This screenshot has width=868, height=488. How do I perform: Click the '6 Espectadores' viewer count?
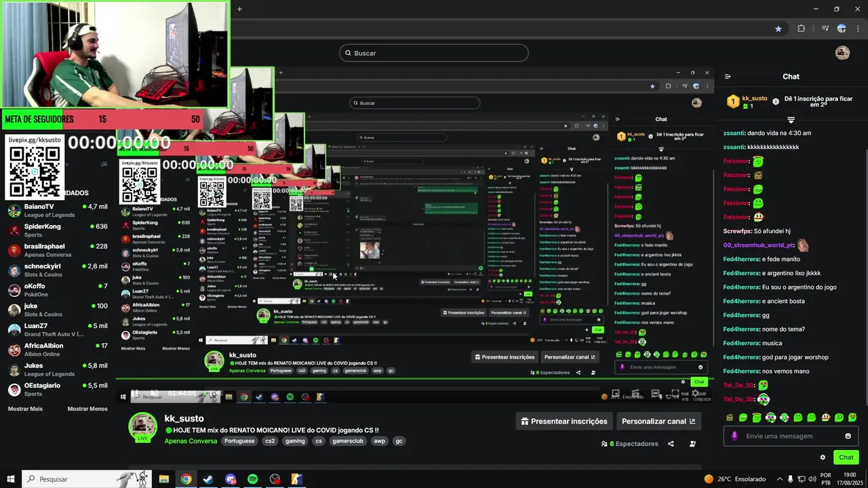[x=630, y=444]
